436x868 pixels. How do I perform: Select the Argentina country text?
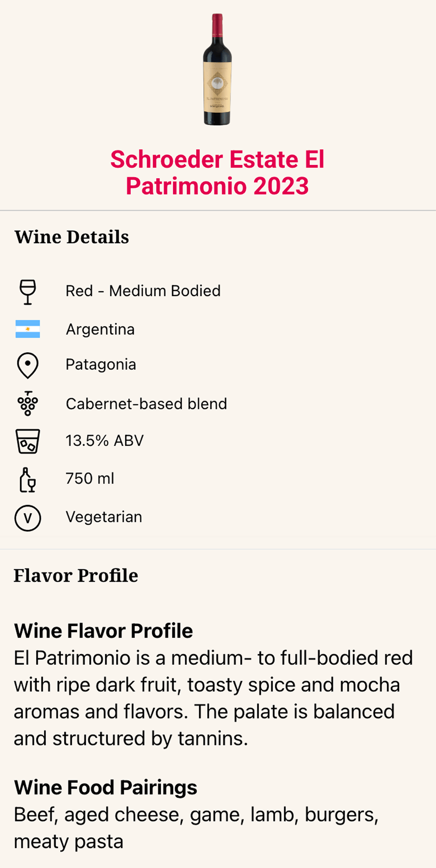tap(100, 329)
